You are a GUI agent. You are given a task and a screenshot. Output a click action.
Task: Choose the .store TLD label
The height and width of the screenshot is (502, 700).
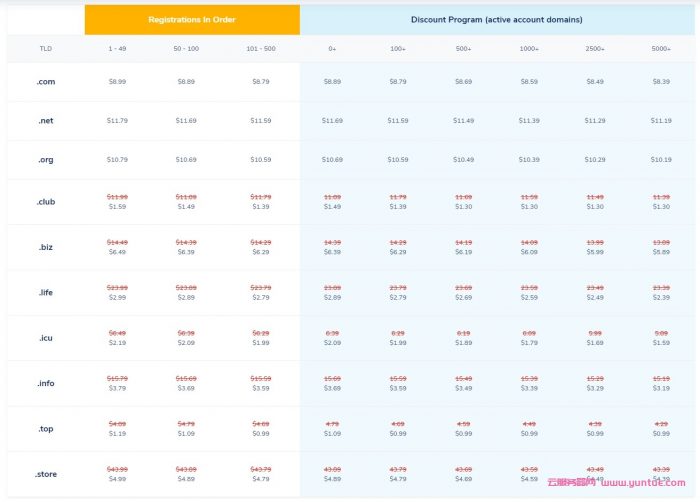(x=45, y=473)
